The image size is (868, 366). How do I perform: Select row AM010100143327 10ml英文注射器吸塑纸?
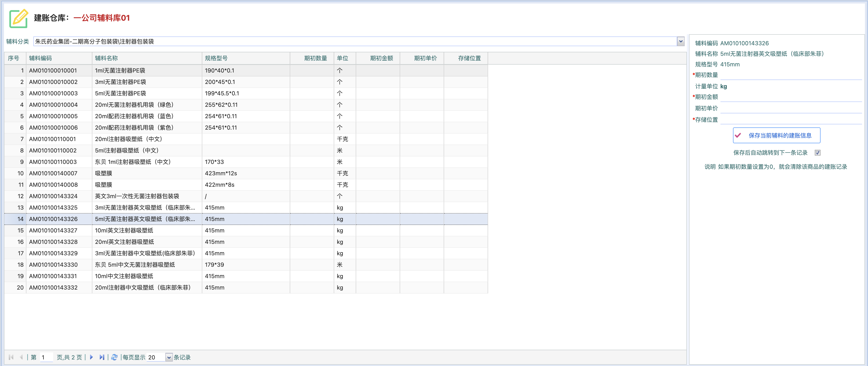[x=124, y=230]
